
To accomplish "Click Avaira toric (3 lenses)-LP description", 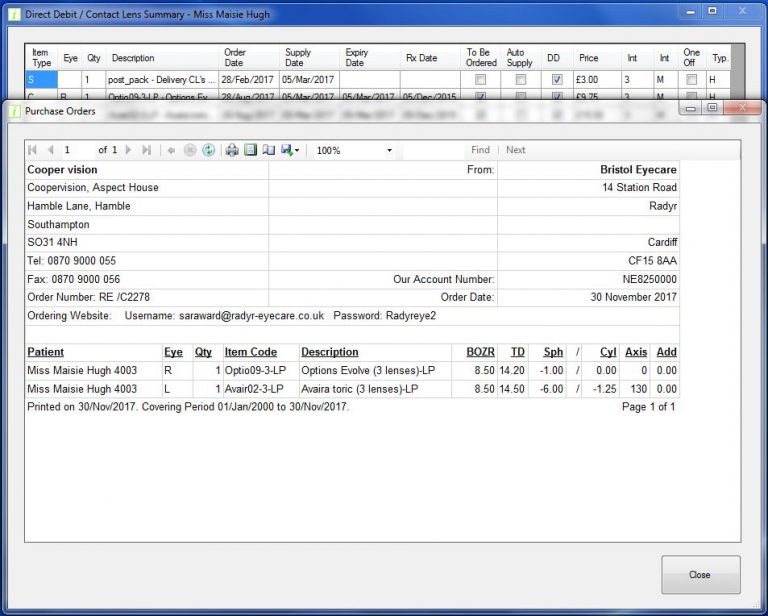I will [x=360, y=389].
